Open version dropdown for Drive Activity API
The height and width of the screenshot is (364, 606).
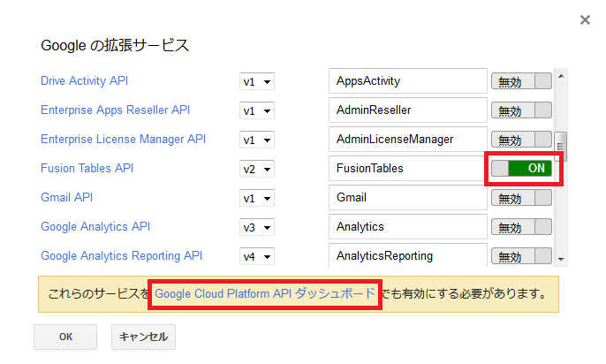[256, 81]
